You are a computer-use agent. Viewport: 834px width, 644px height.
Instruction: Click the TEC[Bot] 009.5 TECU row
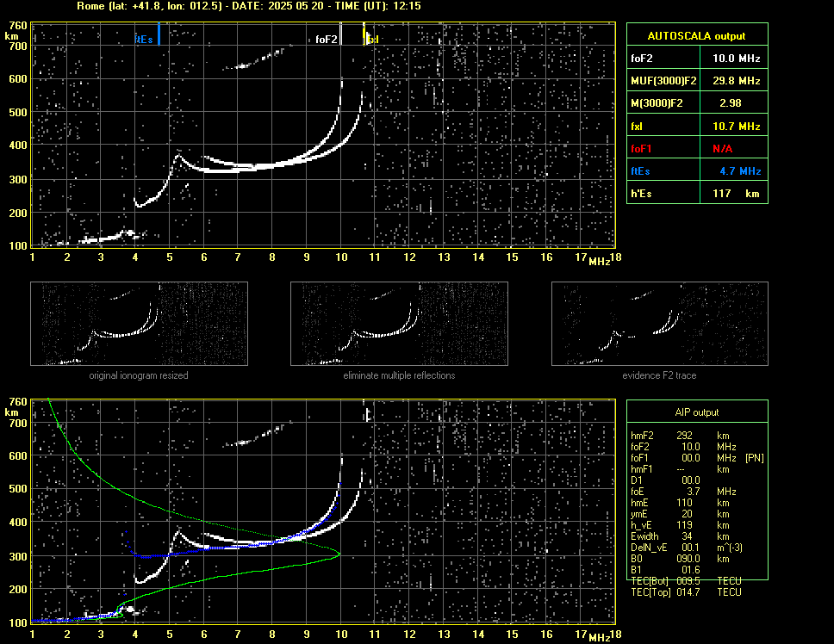tap(686, 581)
